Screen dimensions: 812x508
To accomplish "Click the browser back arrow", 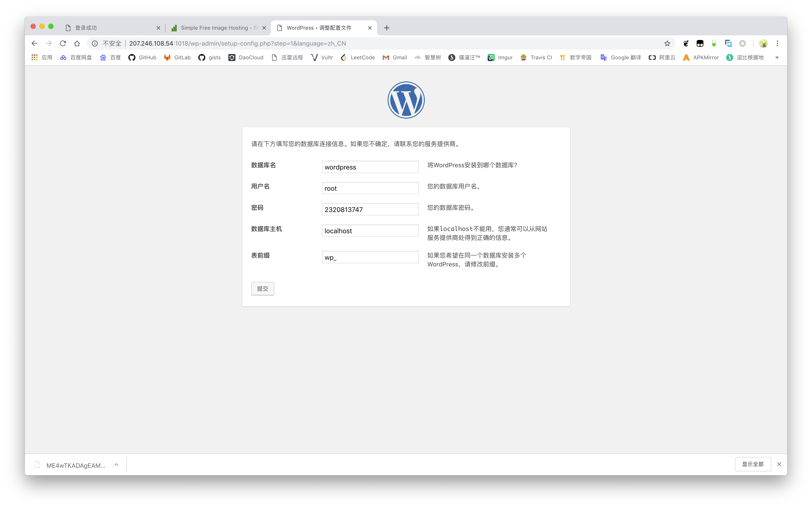I will pyautogui.click(x=34, y=43).
